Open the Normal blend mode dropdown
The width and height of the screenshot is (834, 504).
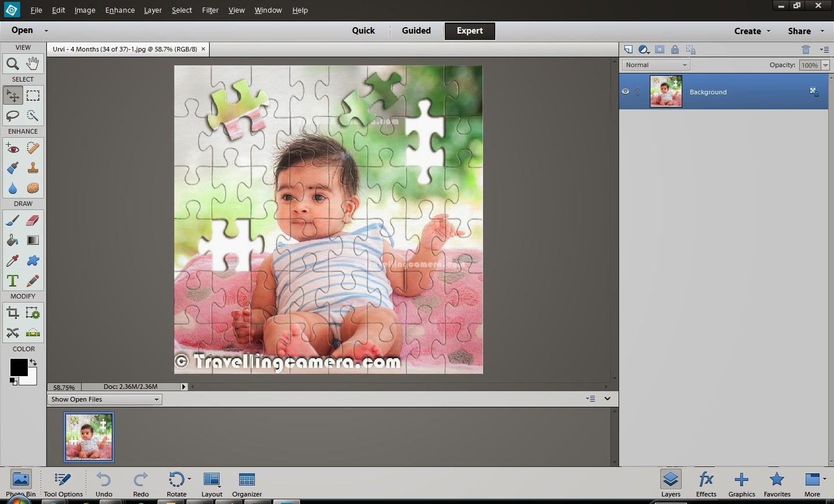tap(656, 65)
